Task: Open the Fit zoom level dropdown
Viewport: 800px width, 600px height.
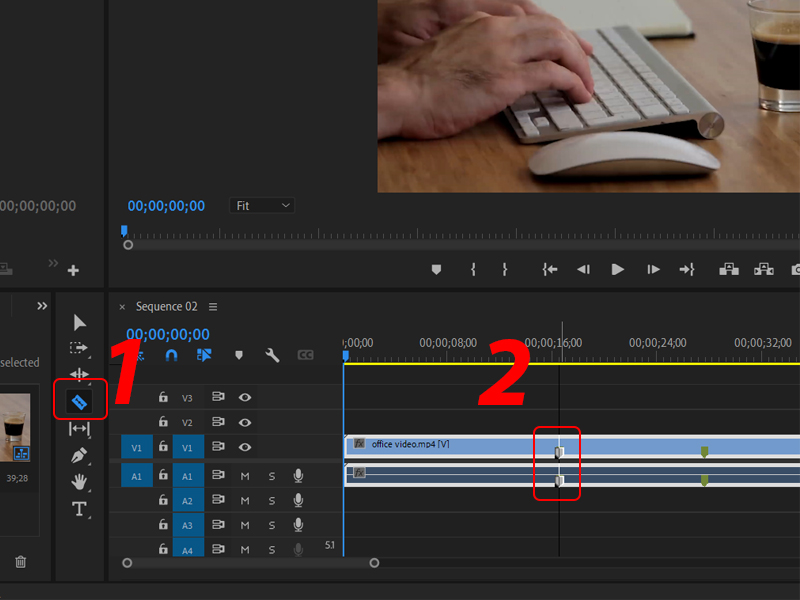Action: click(262, 206)
